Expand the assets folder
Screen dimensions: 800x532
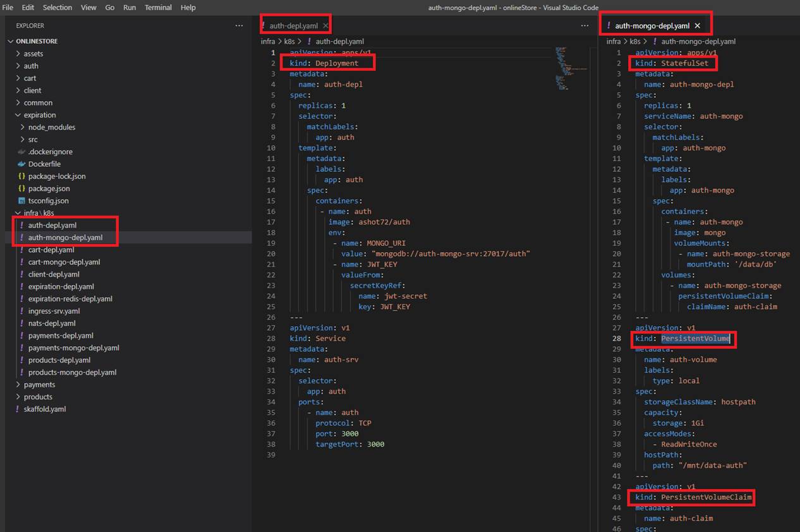coord(18,54)
